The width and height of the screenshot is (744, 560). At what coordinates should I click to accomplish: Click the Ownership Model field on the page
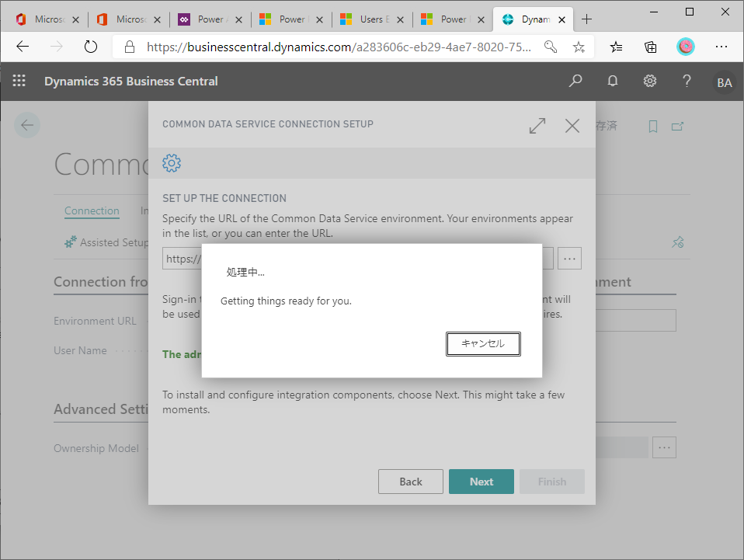coord(621,447)
